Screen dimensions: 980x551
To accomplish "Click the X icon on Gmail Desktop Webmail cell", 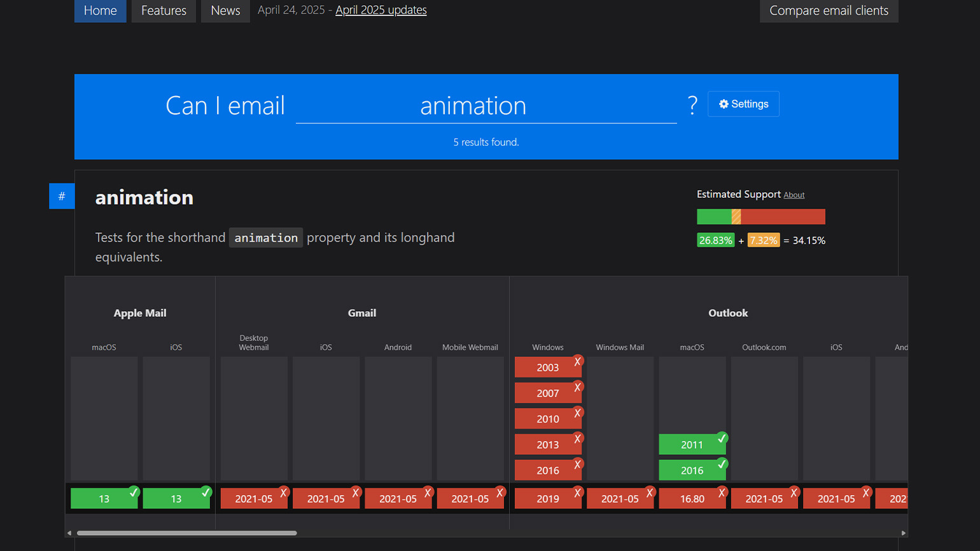I will click(x=284, y=492).
